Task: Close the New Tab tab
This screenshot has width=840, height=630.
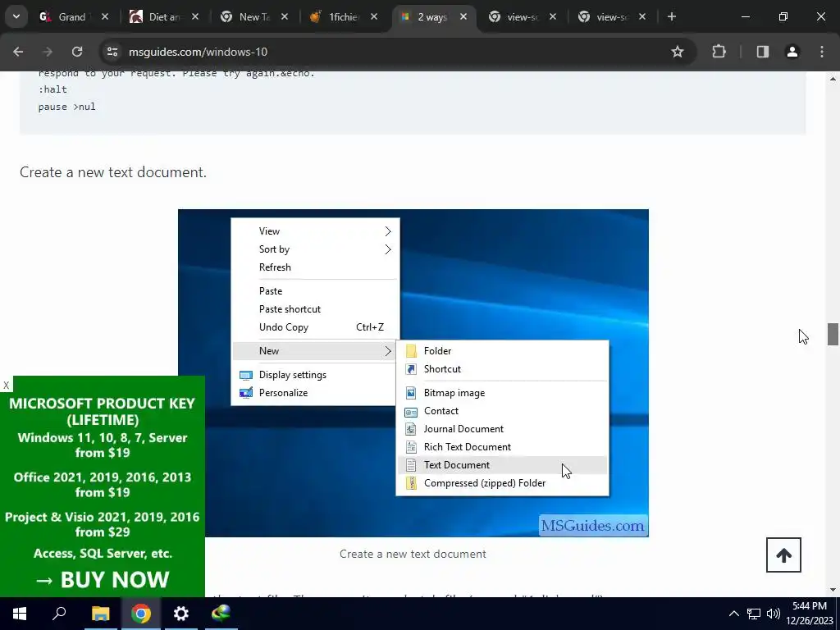Action: pos(285,16)
